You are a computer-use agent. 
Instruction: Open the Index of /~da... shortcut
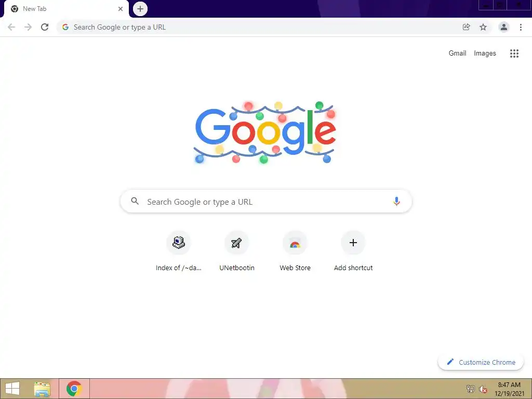[179, 252]
